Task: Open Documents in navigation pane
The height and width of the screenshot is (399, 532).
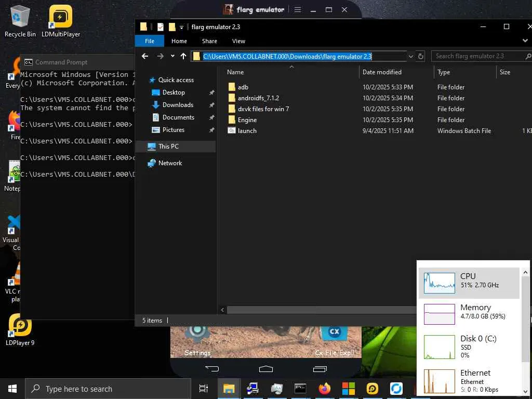Action: pyautogui.click(x=178, y=117)
